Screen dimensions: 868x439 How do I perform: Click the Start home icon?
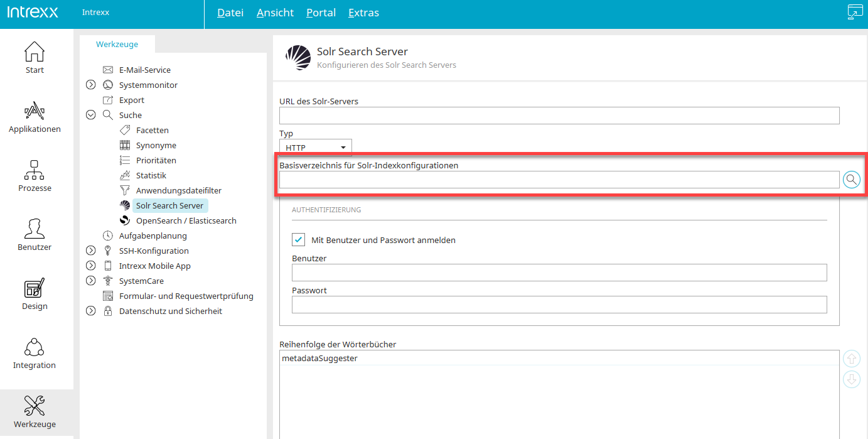point(35,58)
